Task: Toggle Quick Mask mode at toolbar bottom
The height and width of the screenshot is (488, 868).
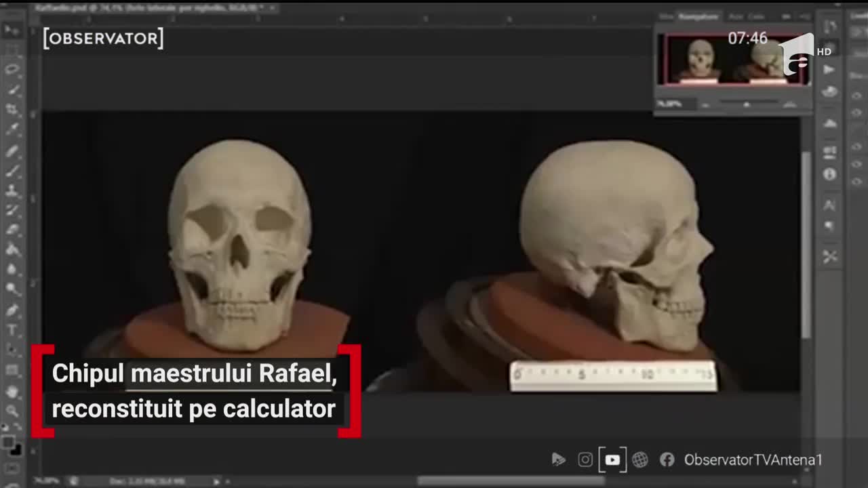Action: click(x=12, y=468)
